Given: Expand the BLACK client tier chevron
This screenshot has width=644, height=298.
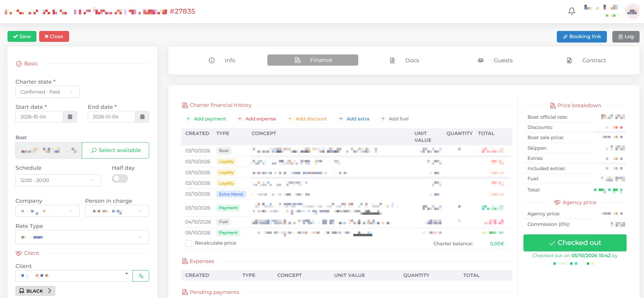Looking at the screenshot, I should (50, 291).
